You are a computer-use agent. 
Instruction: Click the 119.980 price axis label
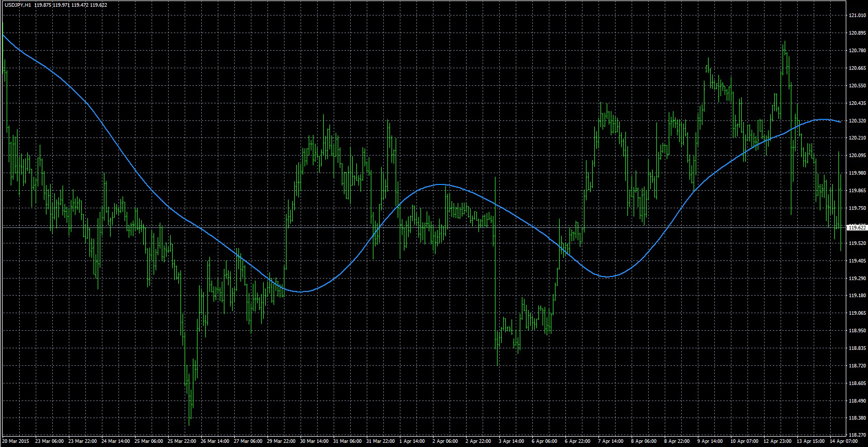858,173
